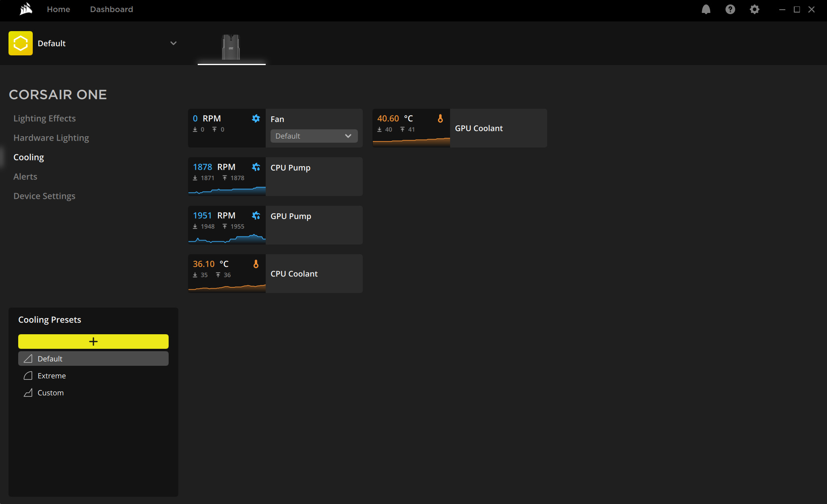Image resolution: width=827 pixels, height=504 pixels.
Task: Open the Fan preset Default dropdown
Action: pos(314,136)
